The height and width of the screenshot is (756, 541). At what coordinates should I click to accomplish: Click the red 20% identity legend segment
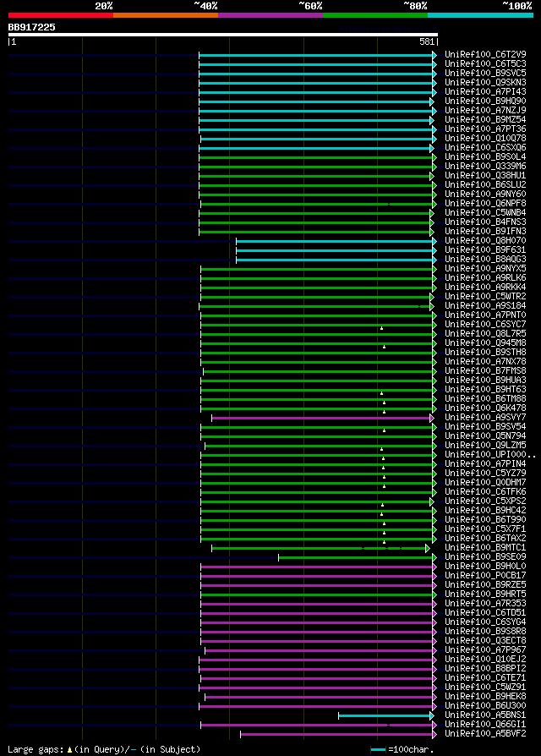(x=61, y=15)
